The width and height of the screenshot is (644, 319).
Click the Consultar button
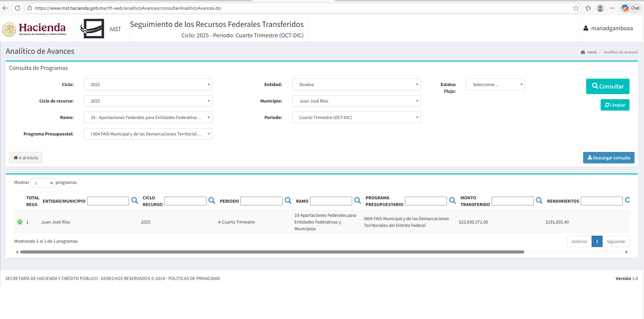tap(607, 86)
